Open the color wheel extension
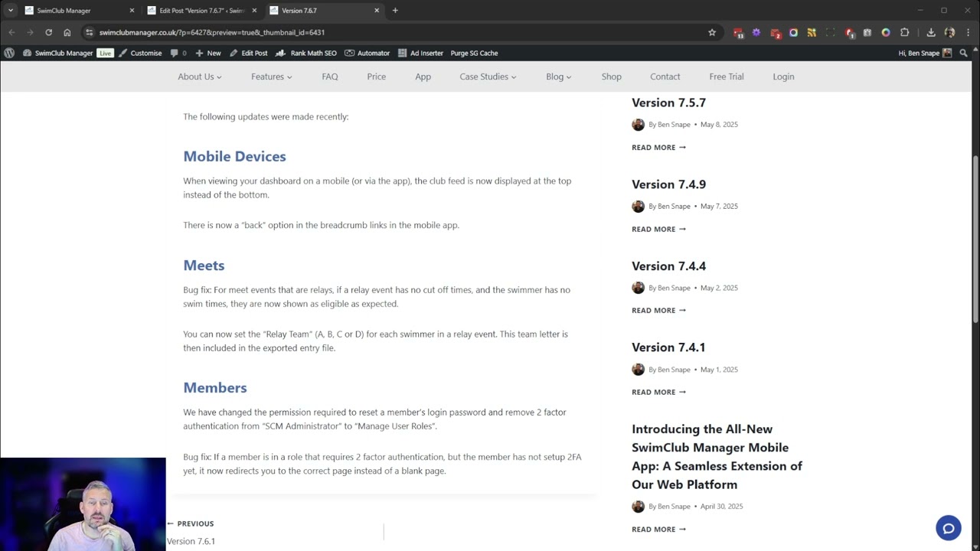Image resolution: width=980 pixels, height=551 pixels. (x=886, y=32)
